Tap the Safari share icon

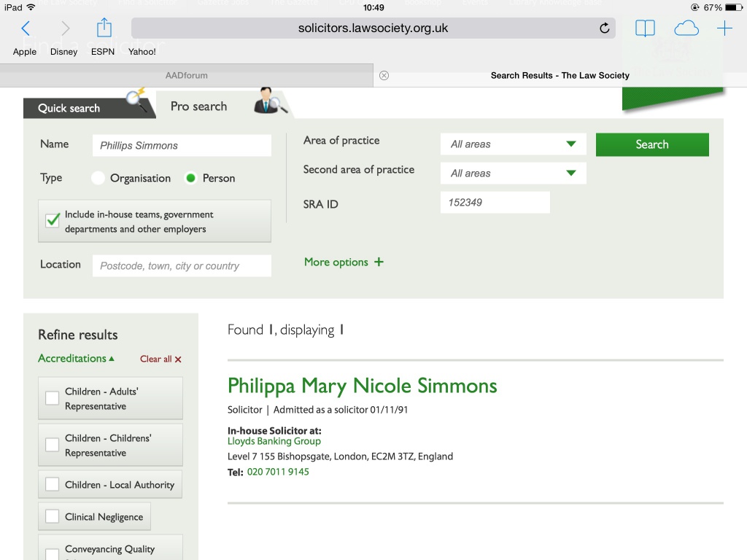104,28
